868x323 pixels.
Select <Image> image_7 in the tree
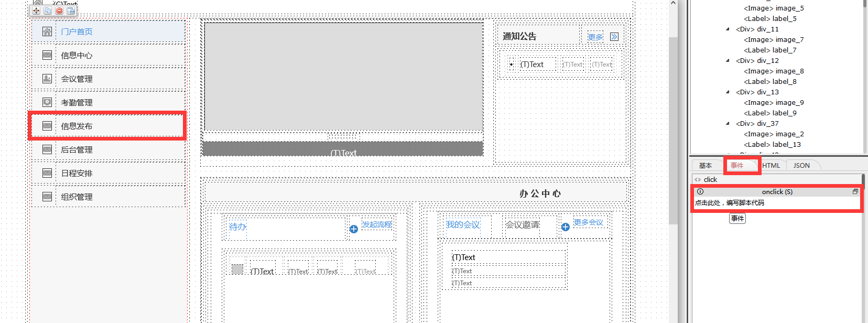[774, 39]
